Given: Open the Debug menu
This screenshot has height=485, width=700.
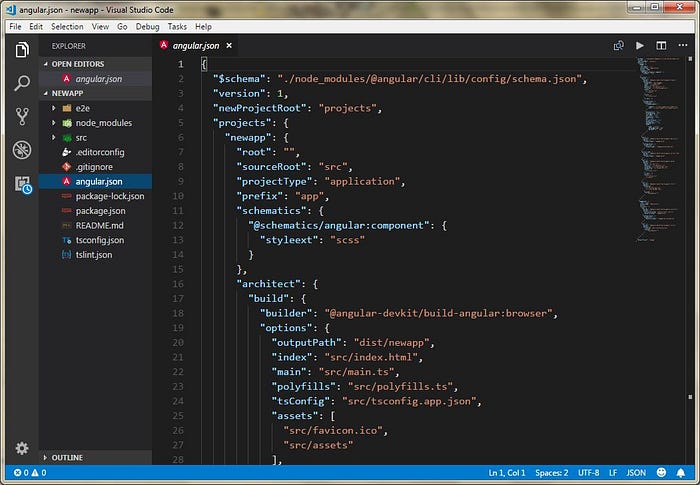Looking at the screenshot, I should (x=147, y=26).
